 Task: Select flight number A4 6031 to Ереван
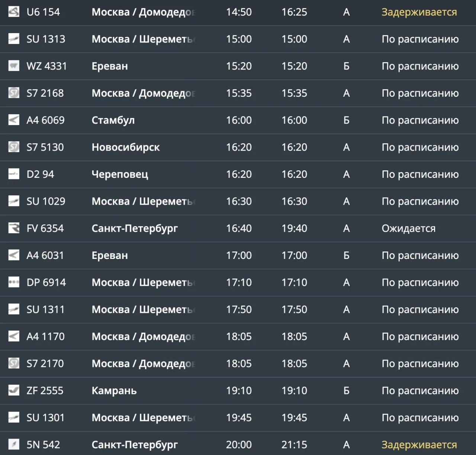(45, 255)
